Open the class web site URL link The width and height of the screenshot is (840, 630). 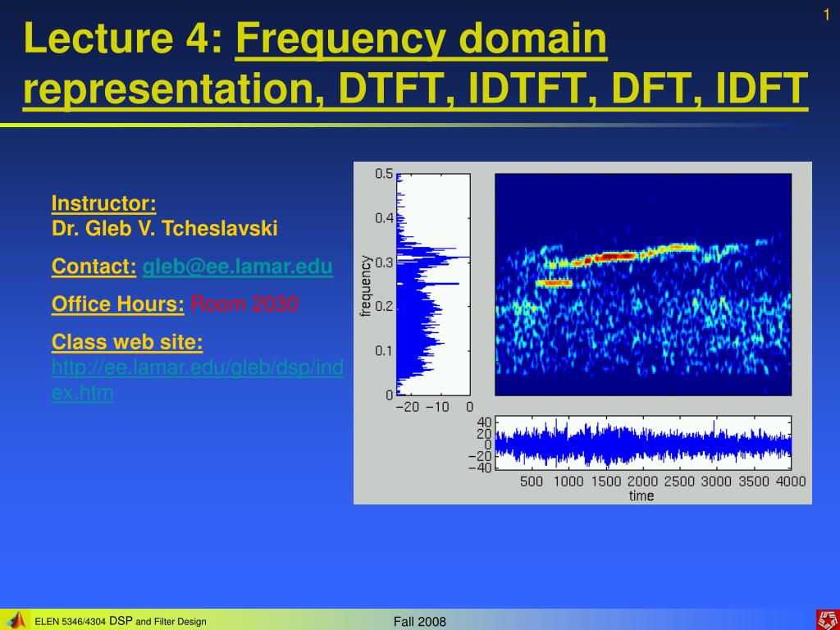197,380
